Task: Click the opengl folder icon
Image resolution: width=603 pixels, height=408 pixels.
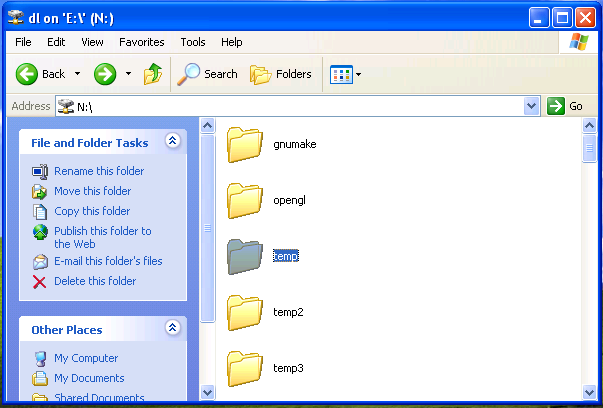Action: 245,201
